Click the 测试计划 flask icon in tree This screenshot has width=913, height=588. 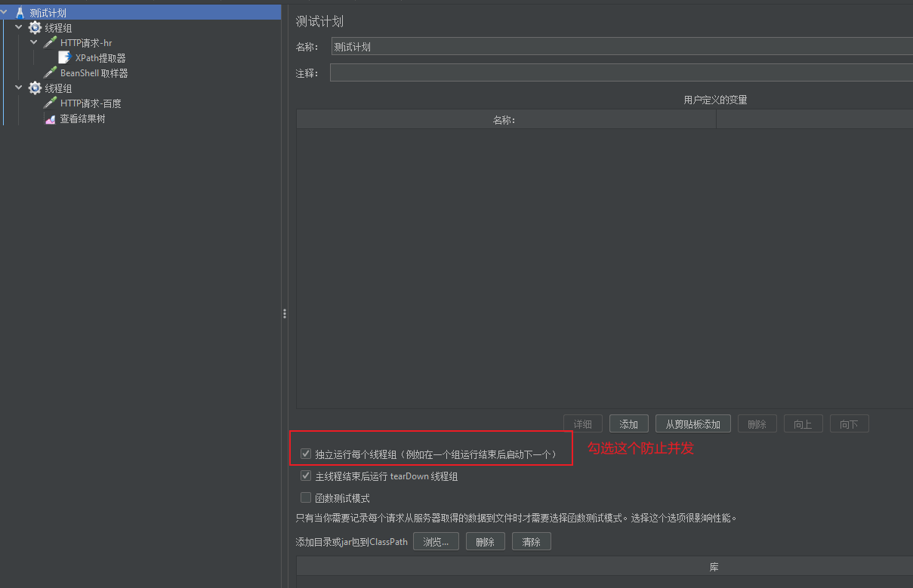[x=20, y=13]
